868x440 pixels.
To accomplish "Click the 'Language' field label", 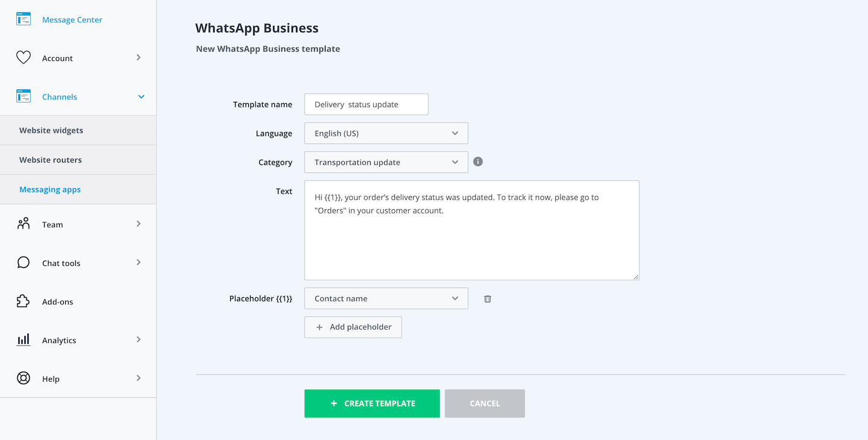I will point(274,133).
